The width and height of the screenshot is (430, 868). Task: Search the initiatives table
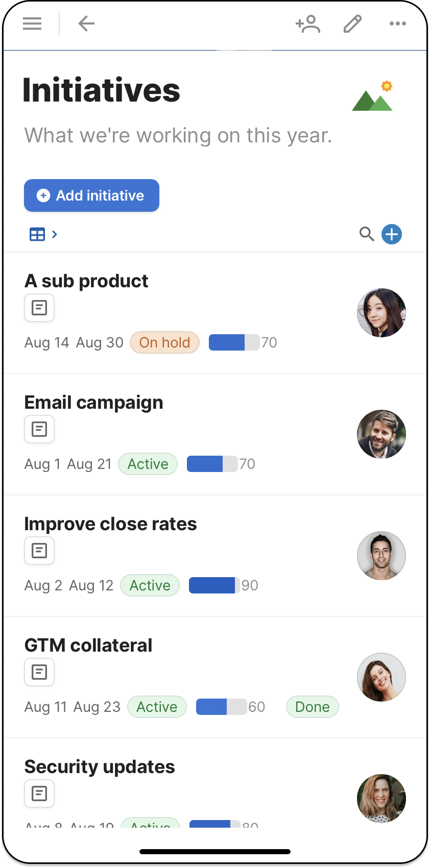click(366, 234)
